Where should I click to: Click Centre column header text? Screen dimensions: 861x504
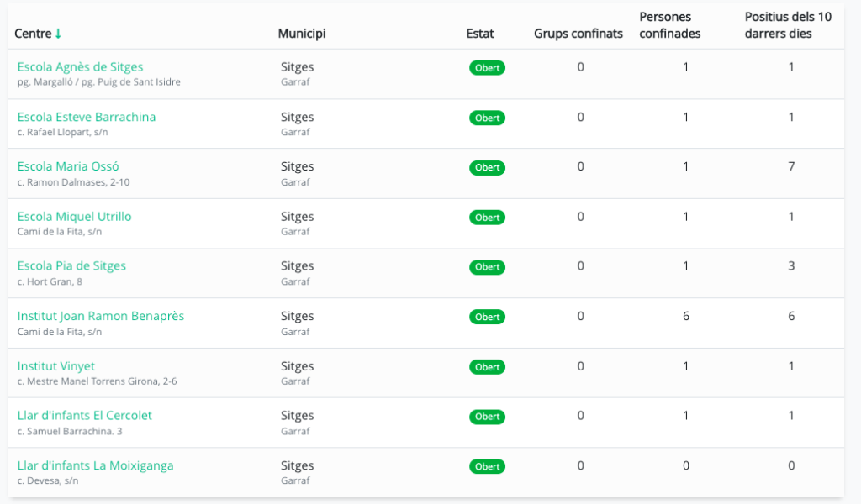(34, 34)
